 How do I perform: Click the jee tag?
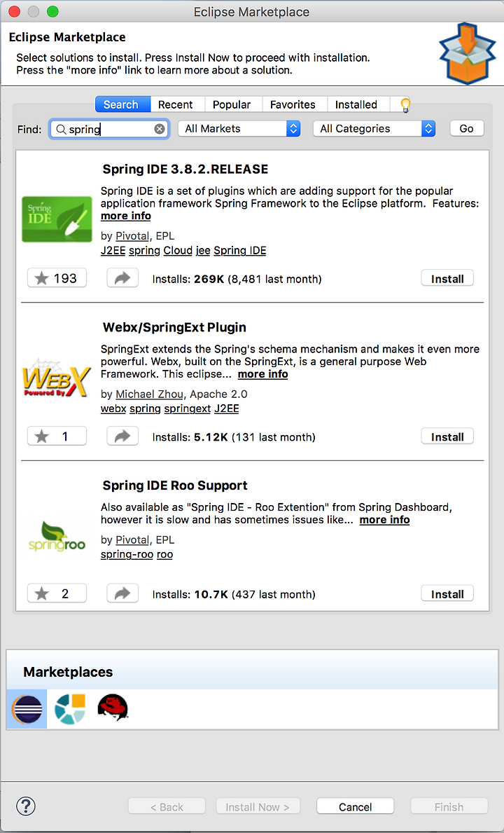203,250
